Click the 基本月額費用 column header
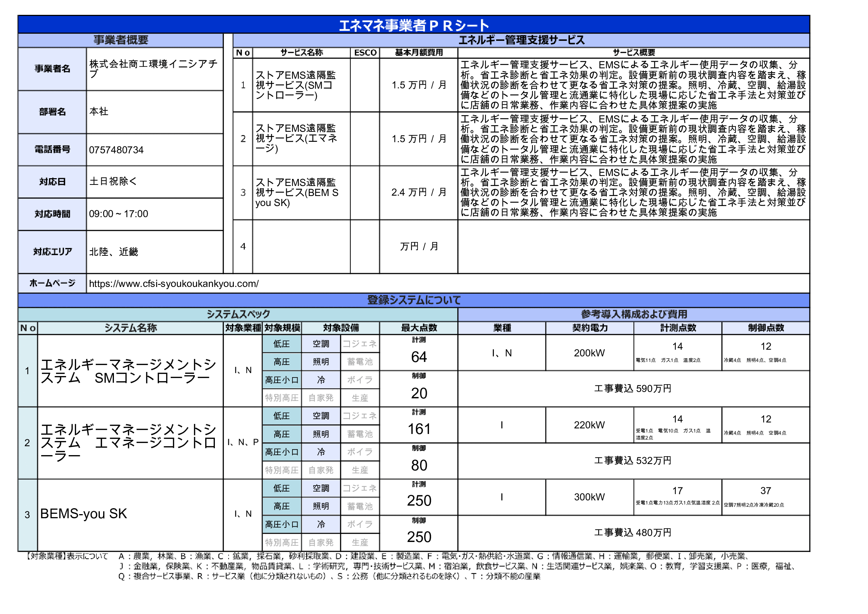 tap(419, 53)
